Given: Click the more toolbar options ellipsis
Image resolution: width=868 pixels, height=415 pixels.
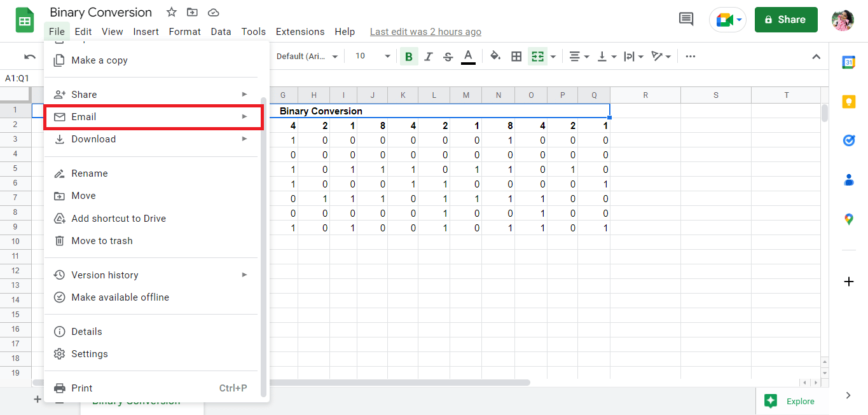Looking at the screenshot, I should point(690,57).
